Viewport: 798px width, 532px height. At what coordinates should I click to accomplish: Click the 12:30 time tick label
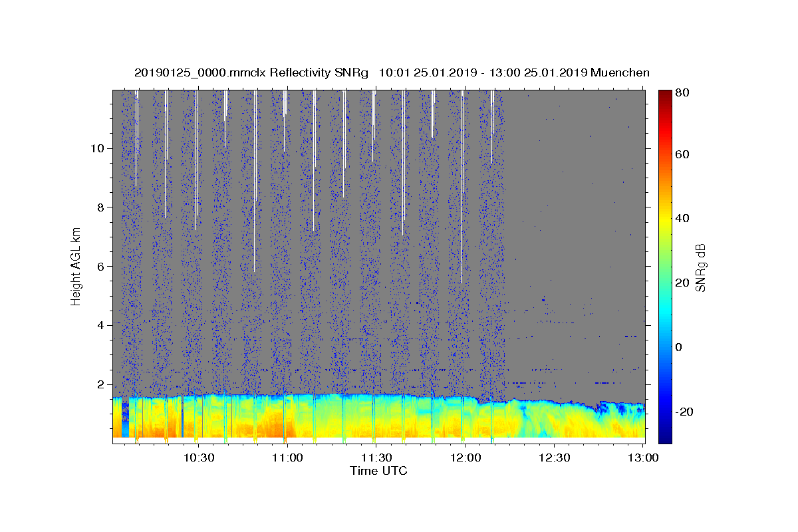pyautogui.click(x=554, y=458)
